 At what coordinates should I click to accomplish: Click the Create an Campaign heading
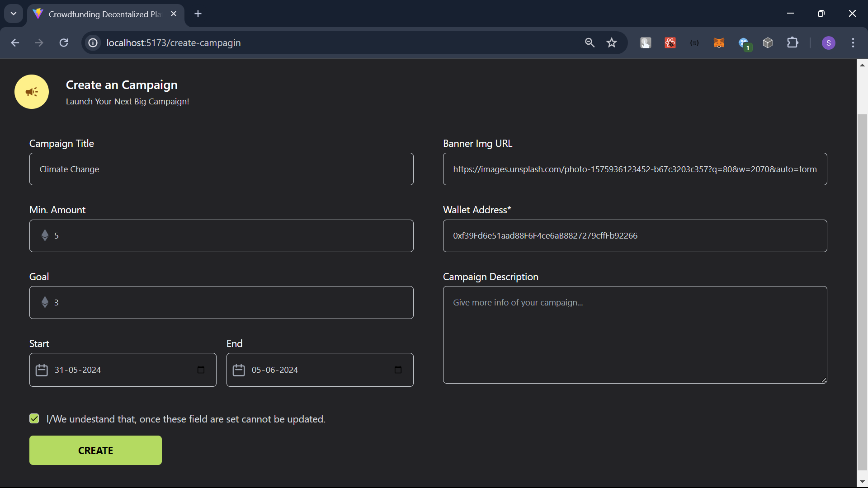122,85
